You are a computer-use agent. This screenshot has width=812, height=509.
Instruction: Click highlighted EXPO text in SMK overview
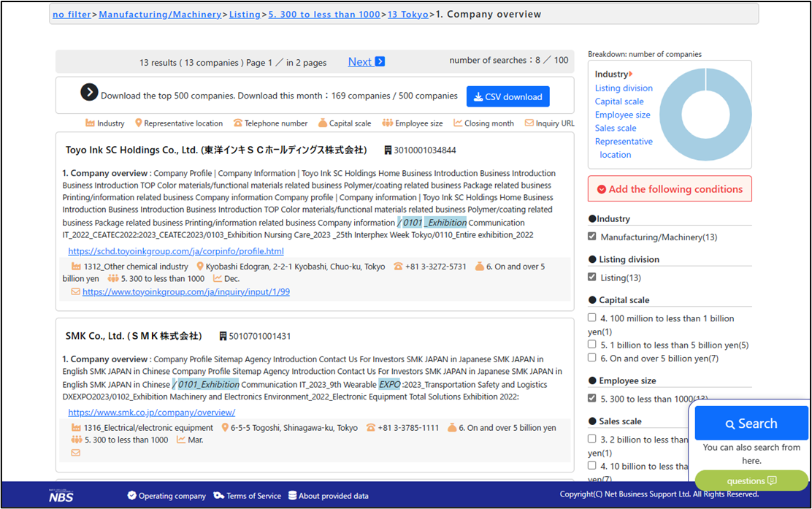[x=389, y=385]
